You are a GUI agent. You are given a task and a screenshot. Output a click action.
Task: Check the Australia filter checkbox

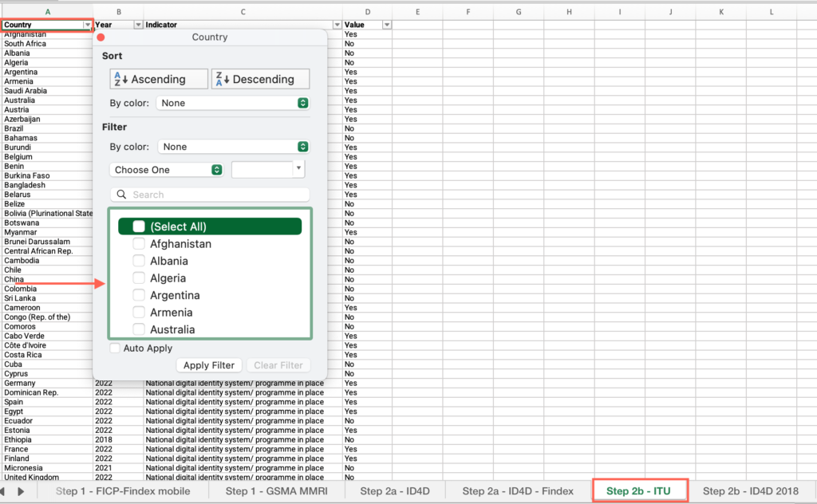coord(139,329)
